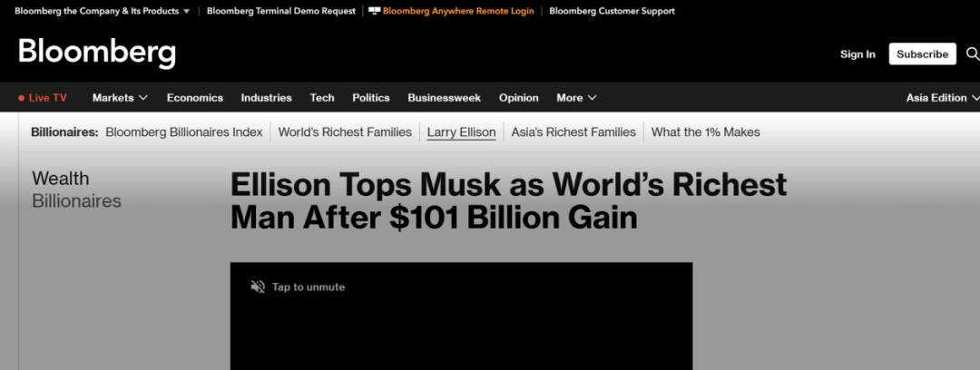Open Bloomberg Terminal Demo Request link
Screen dimensions: 980x370
pos(281,11)
